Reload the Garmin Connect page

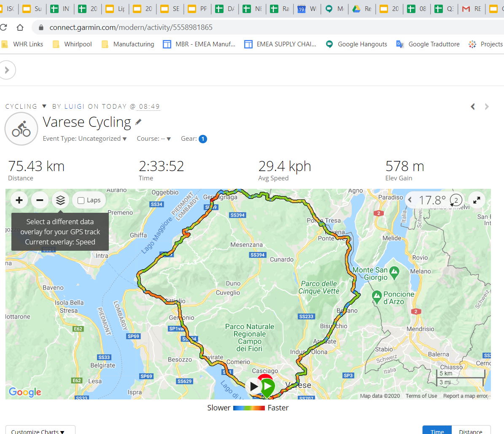pyautogui.click(x=3, y=27)
